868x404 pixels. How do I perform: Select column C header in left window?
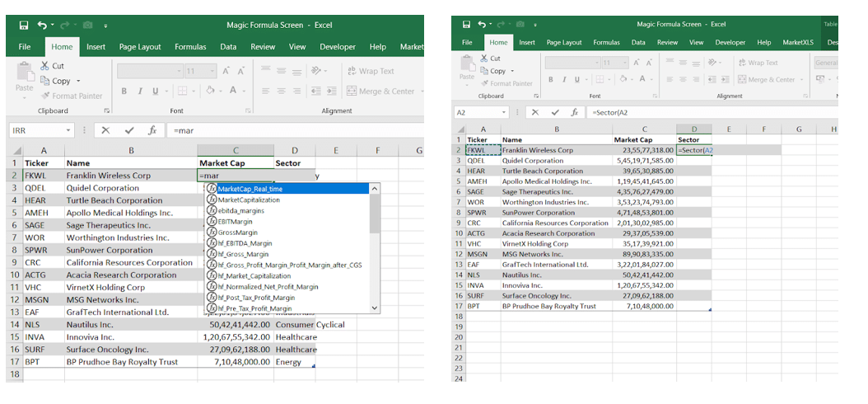[236, 150]
